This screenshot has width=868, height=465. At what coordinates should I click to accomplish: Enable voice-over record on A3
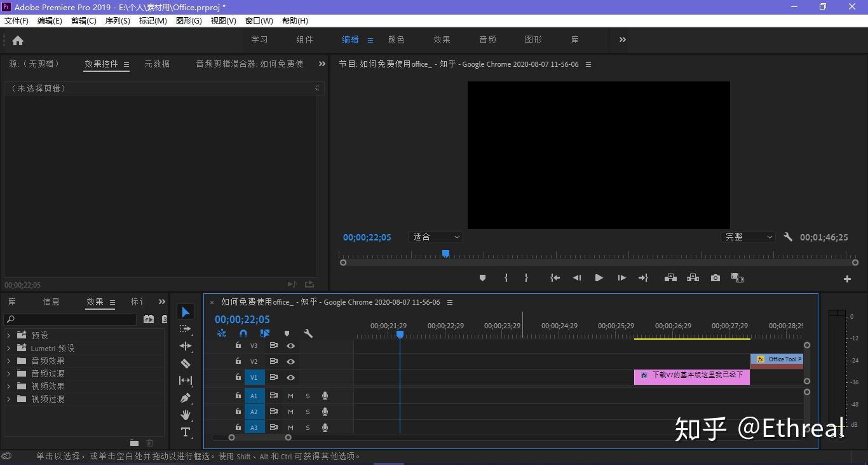coord(325,427)
